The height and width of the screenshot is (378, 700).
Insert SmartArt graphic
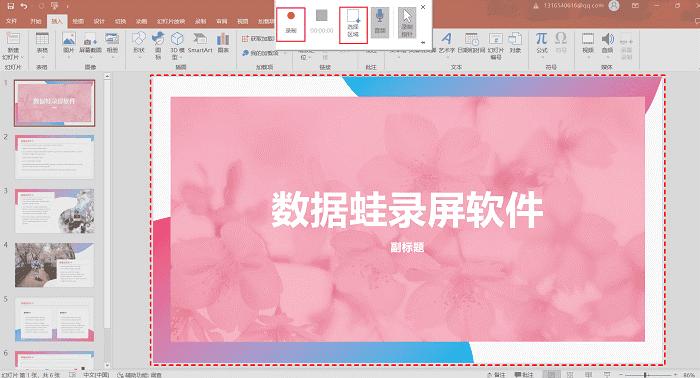(200, 43)
